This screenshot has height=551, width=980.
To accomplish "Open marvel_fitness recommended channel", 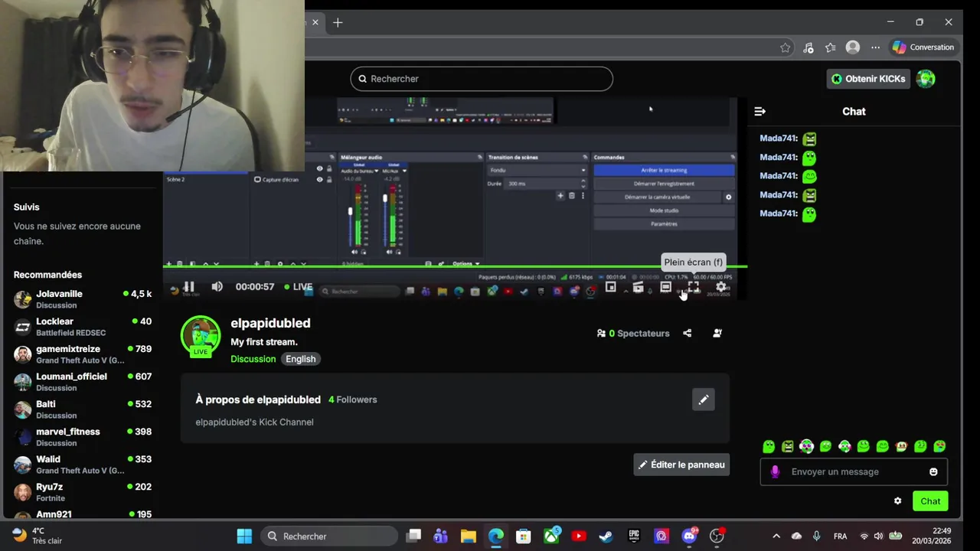I will coord(82,437).
